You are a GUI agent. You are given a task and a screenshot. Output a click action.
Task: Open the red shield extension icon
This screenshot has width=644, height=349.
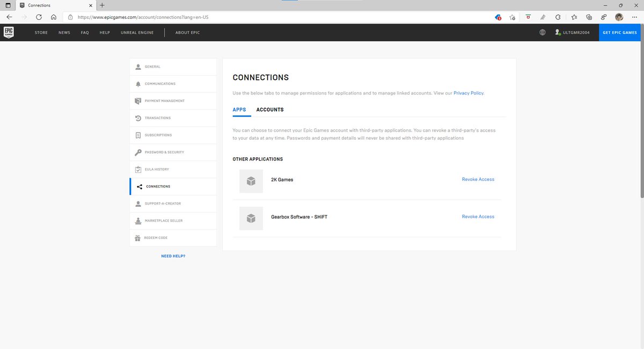(528, 17)
